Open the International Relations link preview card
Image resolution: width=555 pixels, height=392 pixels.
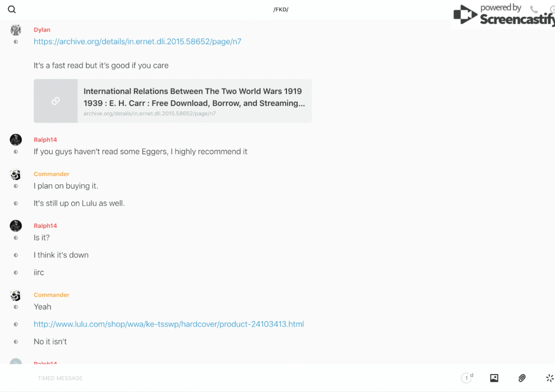[x=173, y=101]
